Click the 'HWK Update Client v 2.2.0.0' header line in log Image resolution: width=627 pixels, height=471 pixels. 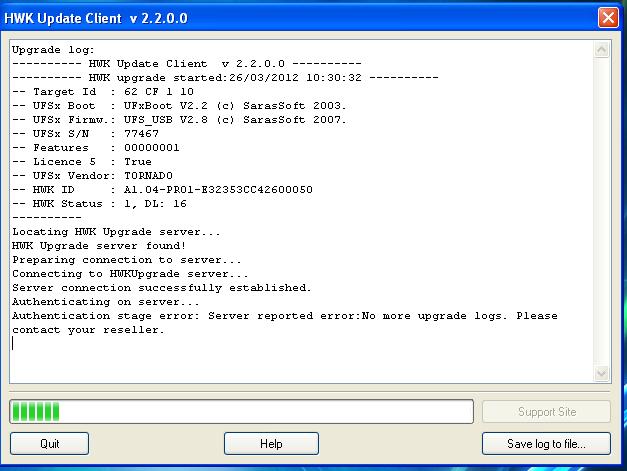(187, 64)
